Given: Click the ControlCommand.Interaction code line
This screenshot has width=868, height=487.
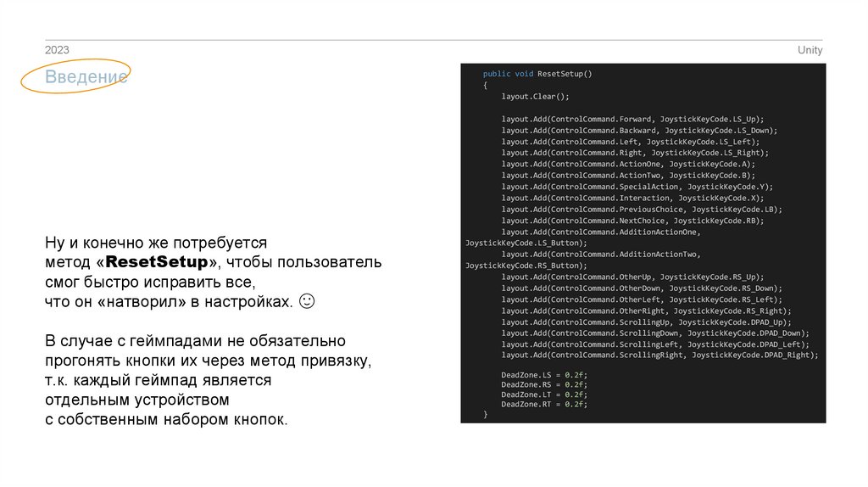Looking at the screenshot, I should pyautogui.click(x=632, y=198).
